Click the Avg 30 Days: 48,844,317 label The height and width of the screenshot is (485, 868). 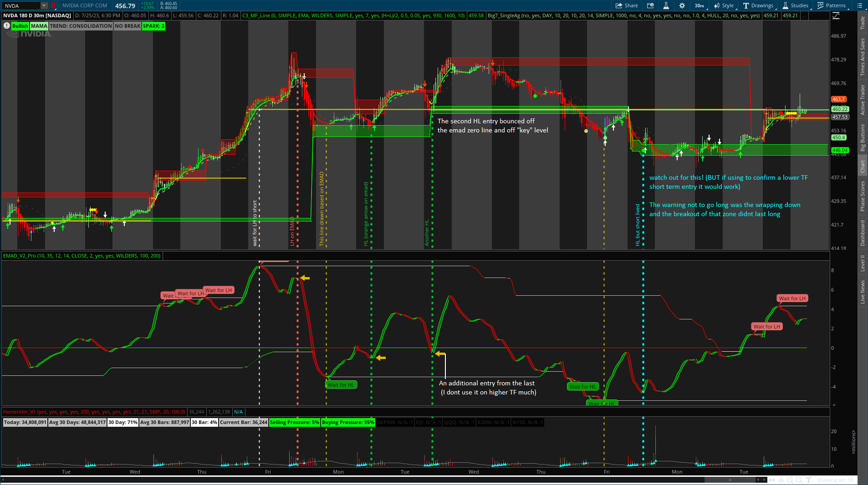[77, 422]
